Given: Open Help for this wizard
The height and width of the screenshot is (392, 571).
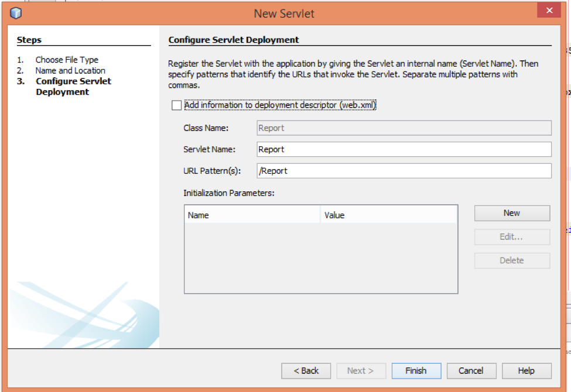Looking at the screenshot, I should pos(526,370).
